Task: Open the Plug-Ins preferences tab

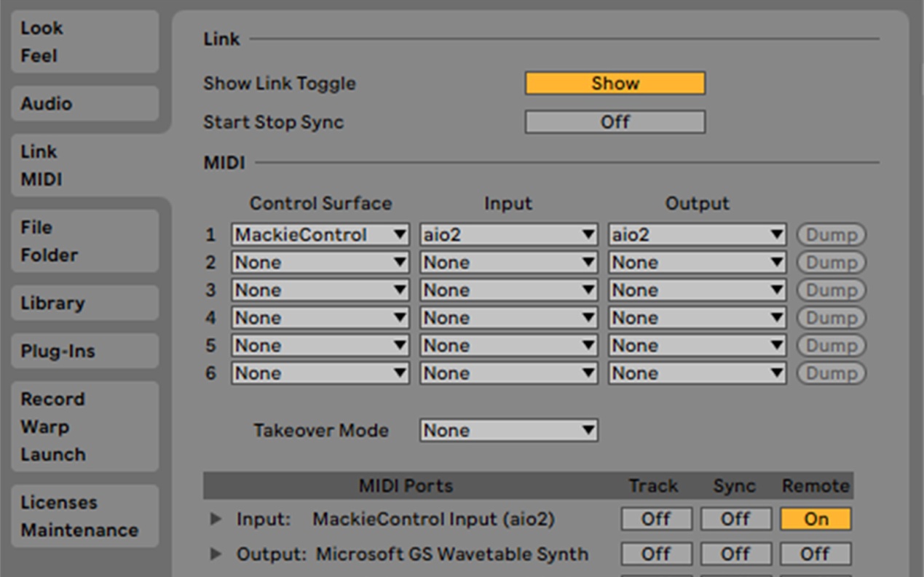Action: click(84, 351)
